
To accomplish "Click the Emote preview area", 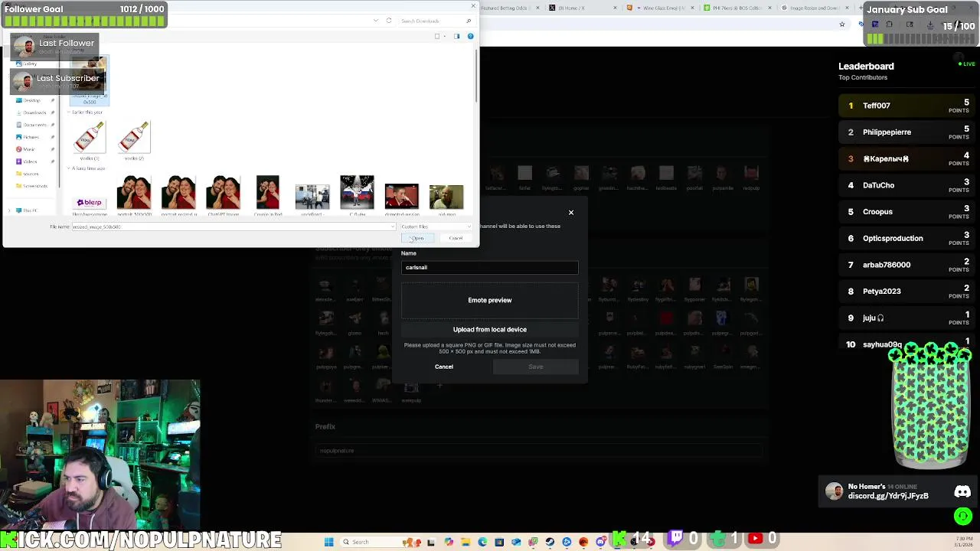I will pos(490,300).
